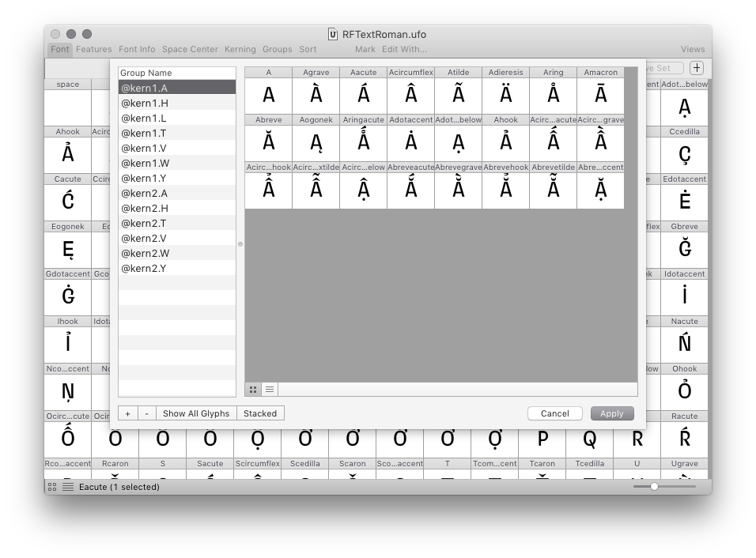Select the Agrave glyph cell
The width and height of the screenshot is (756, 558).
[x=316, y=91]
